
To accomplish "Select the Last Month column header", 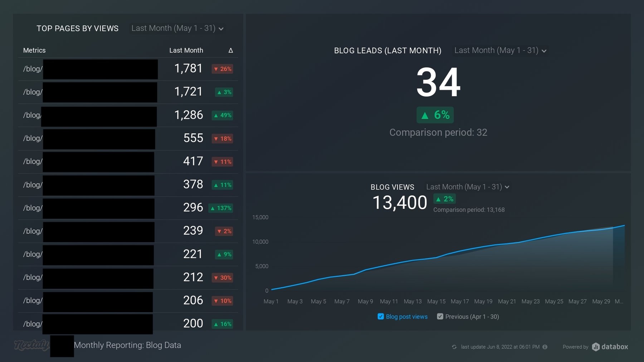I will point(186,50).
